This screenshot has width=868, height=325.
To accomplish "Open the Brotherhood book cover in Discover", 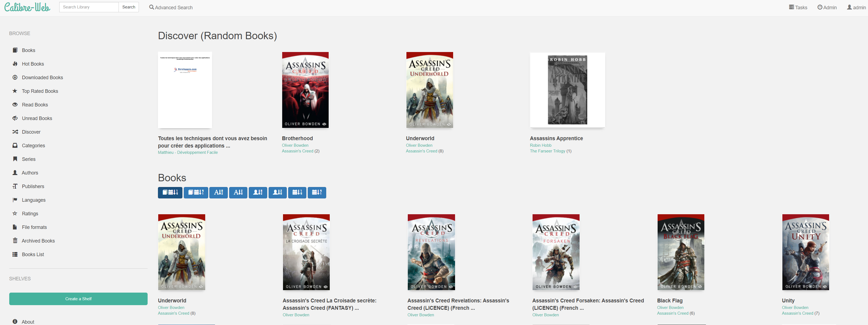I will (x=305, y=90).
